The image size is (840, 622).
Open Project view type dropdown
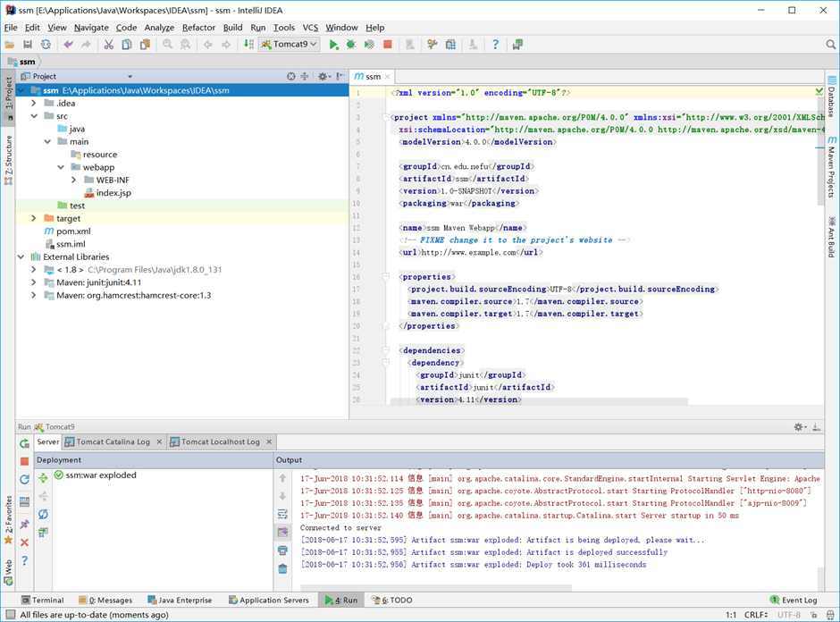pyautogui.click(x=130, y=77)
